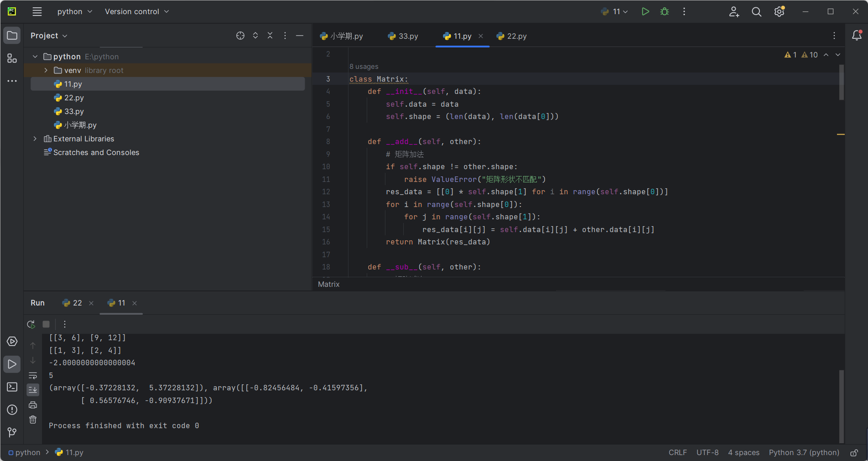This screenshot has height=461, width=868.
Task: Rerun the script in Run panel
Action: pyautogui.click(x=31, y=324)
